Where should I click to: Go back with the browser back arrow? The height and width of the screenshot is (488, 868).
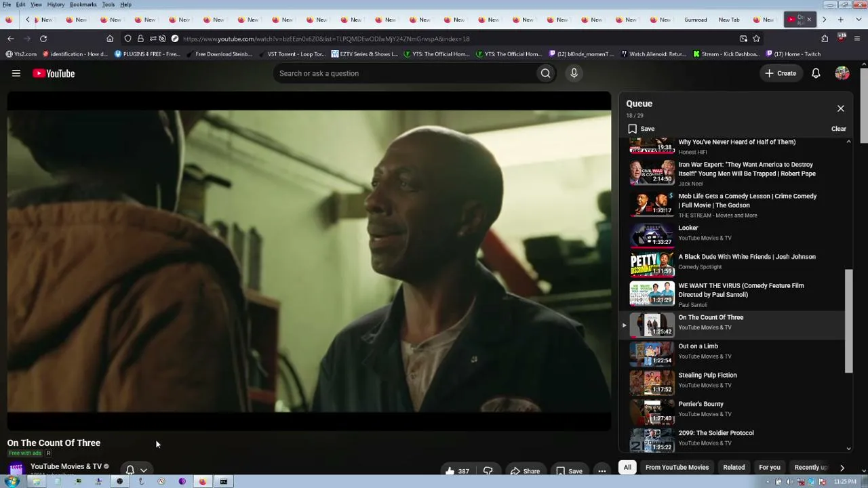coord(10,39)
